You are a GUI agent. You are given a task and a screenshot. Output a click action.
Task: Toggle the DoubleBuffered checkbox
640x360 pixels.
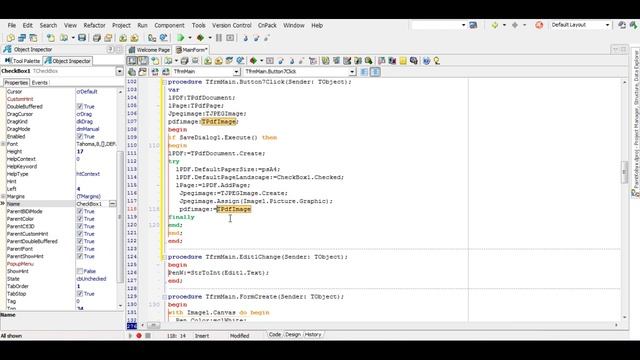[x=80, y=107]
